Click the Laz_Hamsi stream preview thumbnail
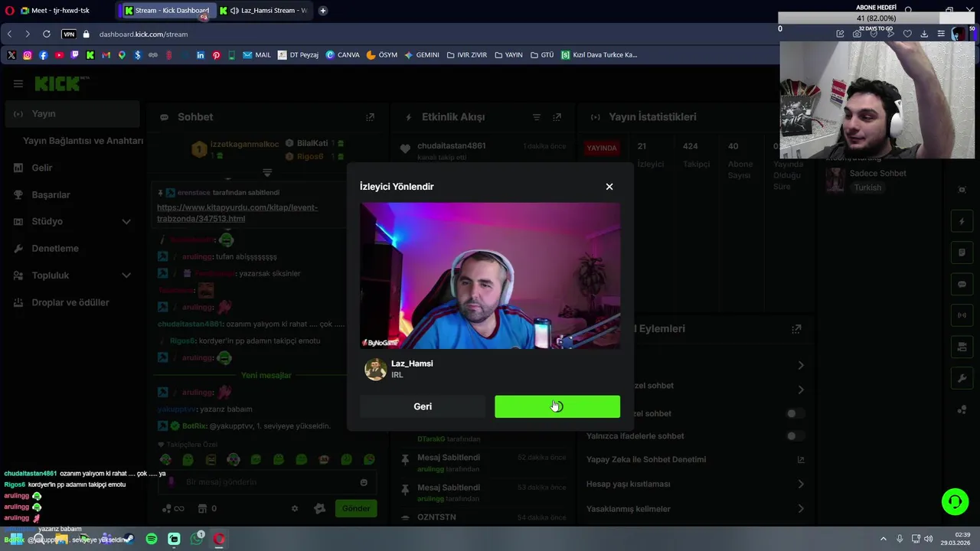This screenshot has height=551, width=980. (490, 275)
